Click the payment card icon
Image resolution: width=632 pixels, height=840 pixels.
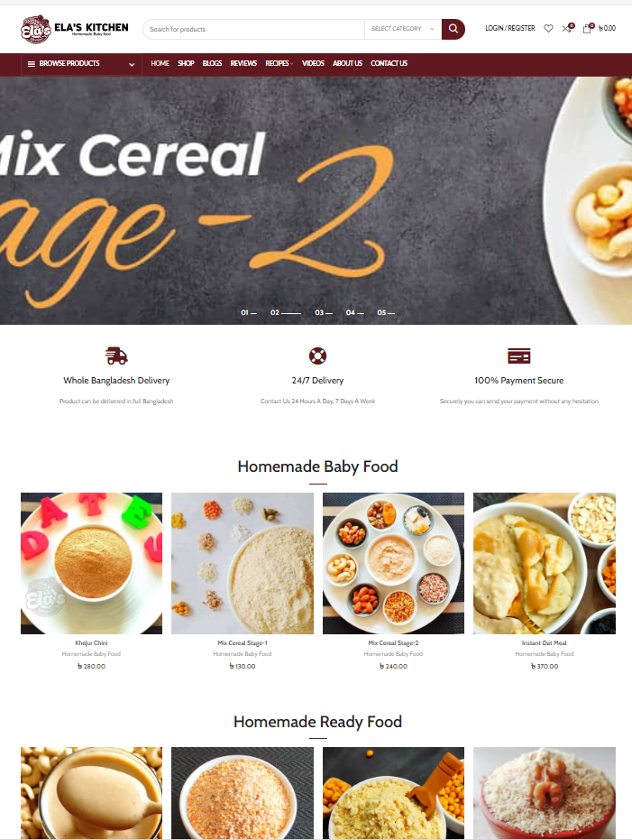pos(518,355)
